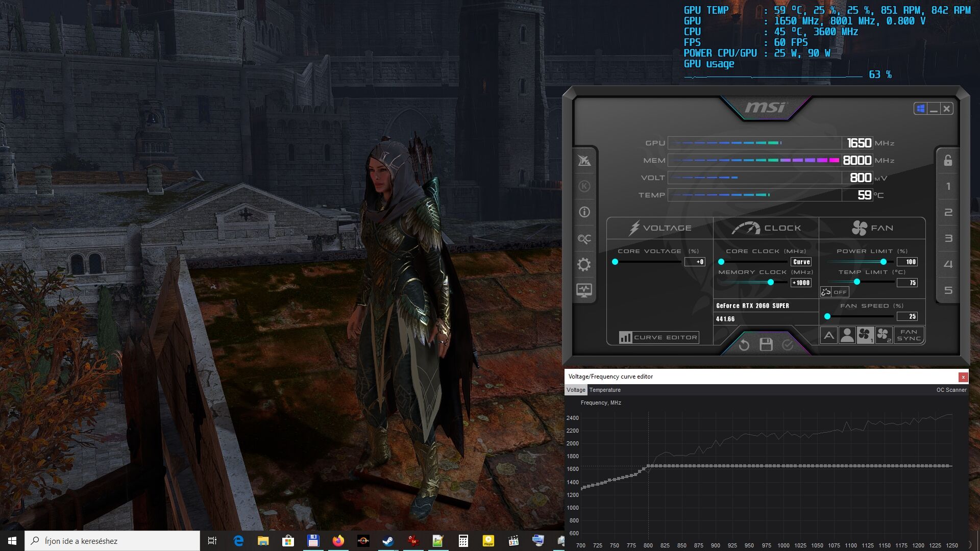980x551 pixels.
Task: Click curve point at 800 mV
Action: [648, 466]
